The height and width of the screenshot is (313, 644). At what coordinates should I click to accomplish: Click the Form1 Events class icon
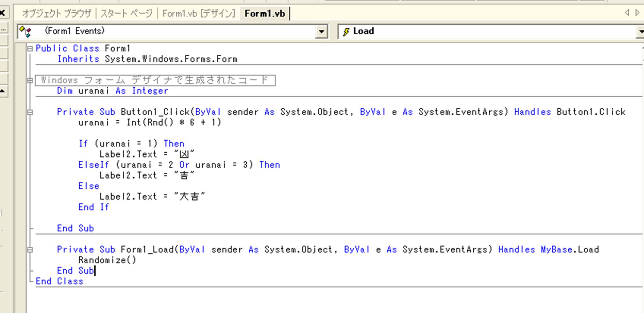click(x=25, y=31)
